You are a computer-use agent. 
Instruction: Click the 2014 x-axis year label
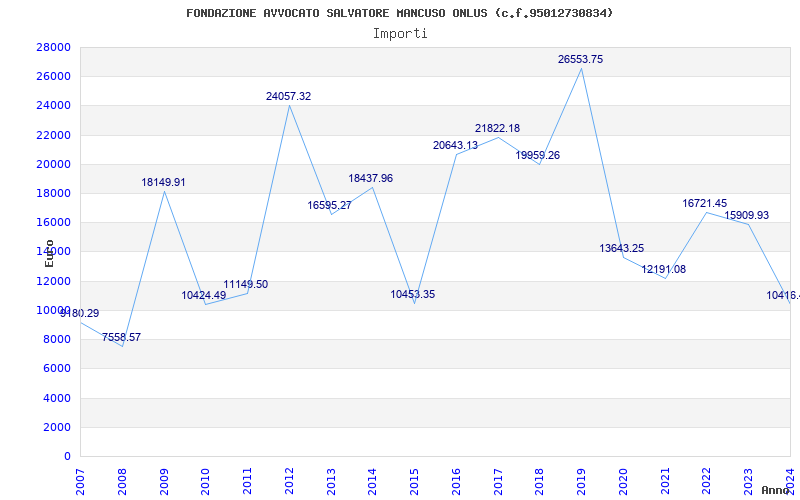click(372, 482)
